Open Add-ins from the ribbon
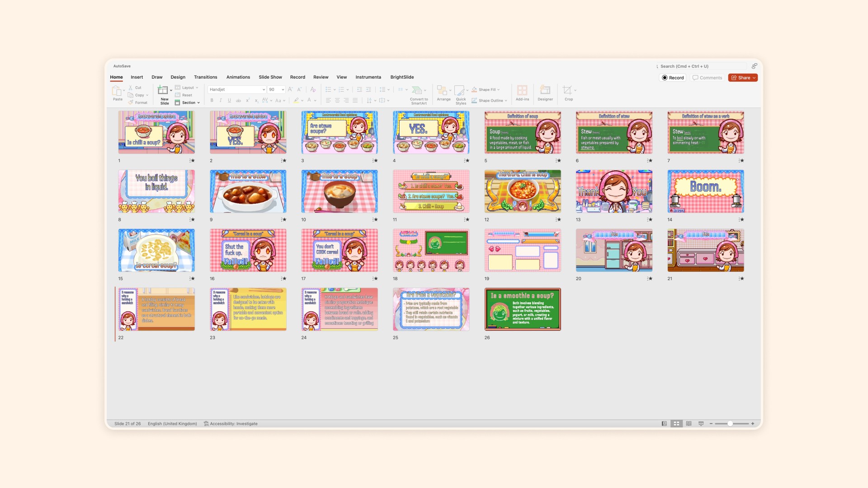 522,90
